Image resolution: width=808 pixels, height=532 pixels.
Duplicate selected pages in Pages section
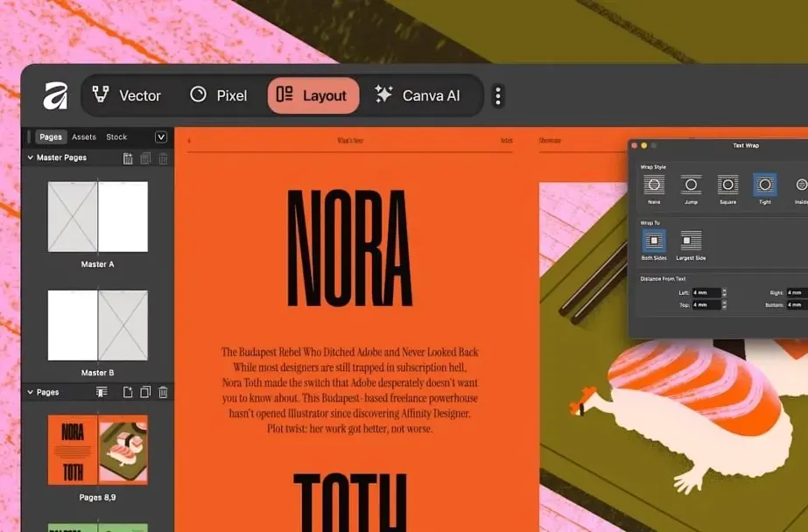pos(145,393)
